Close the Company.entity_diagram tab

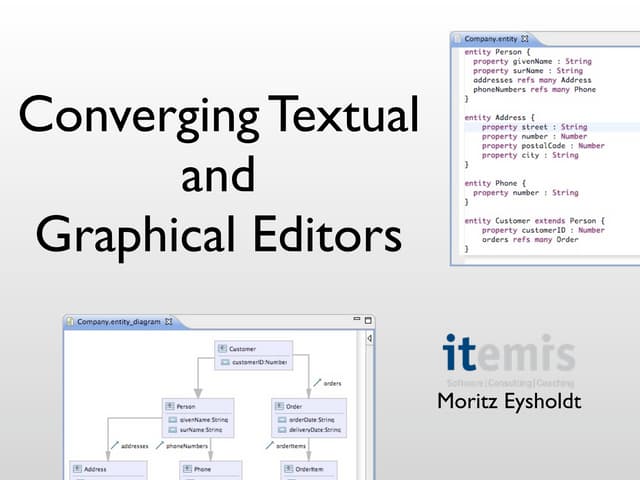pos(169,322)
